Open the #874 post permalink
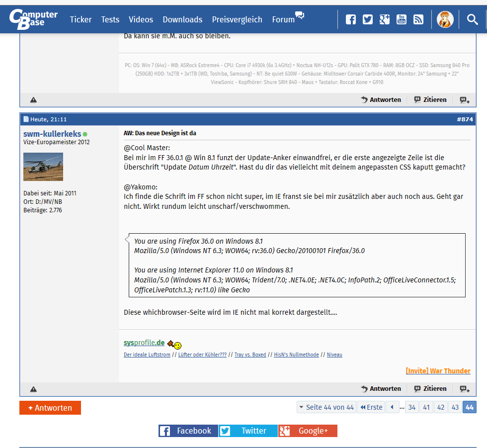487x448 pixels. [x=465, y=119]
